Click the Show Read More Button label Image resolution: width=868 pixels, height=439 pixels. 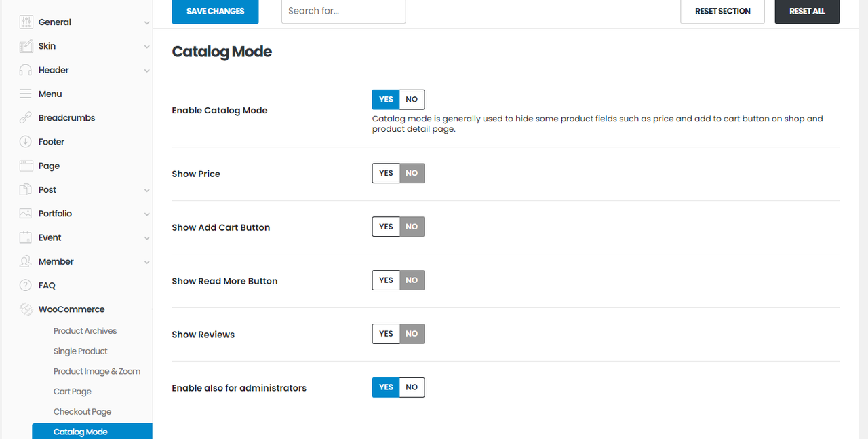tap(224, 281)
